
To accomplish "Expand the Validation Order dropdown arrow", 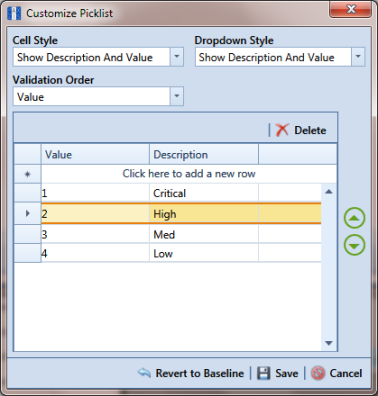I will click(177, 96).
